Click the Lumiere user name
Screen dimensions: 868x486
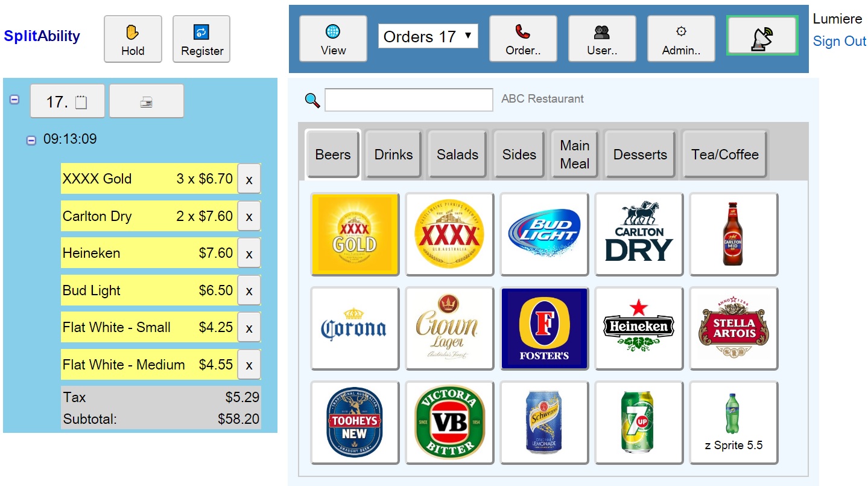tap(837, 19)
